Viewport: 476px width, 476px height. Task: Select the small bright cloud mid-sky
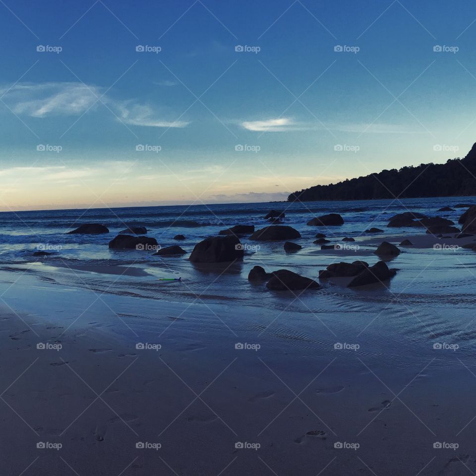(x=268, y=124)
